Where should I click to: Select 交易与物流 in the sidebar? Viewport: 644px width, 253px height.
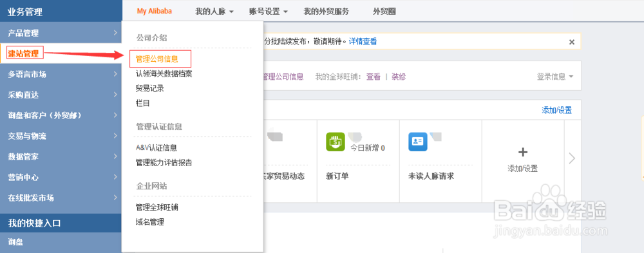click(27, 136)
